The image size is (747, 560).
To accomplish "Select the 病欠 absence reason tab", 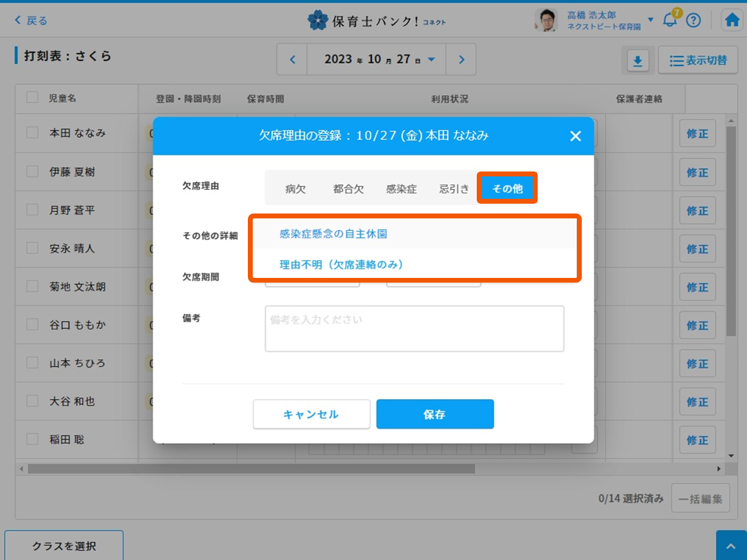I will [295, 189].
